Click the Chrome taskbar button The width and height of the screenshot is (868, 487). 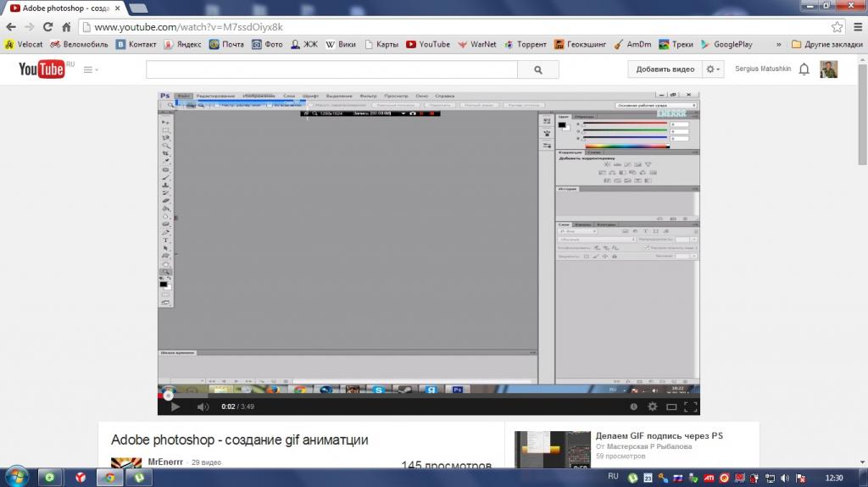pos(109,477)
